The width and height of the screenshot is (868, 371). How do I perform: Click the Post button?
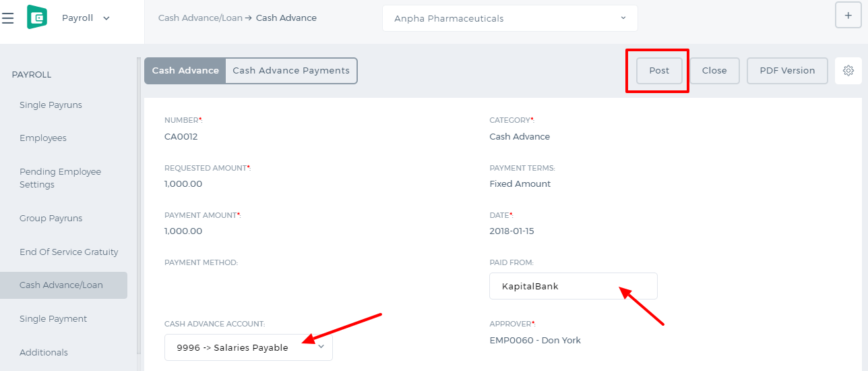pos(659,71)
